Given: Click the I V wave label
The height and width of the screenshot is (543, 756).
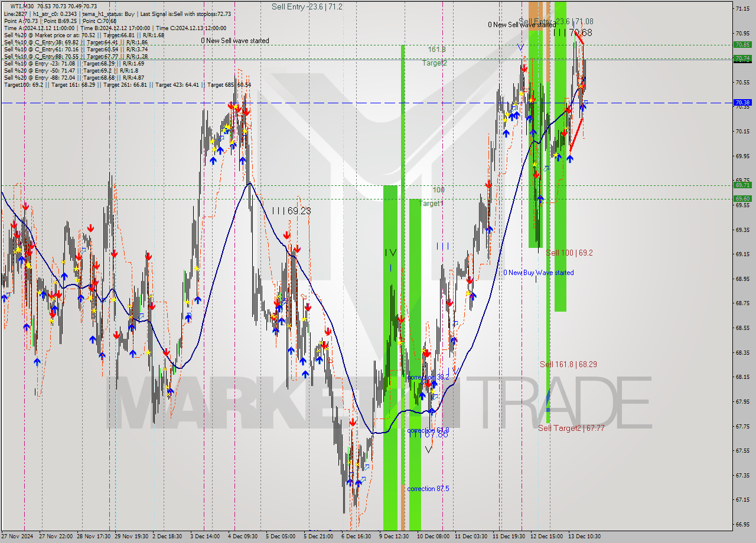Looking at the screenshot, I should (x=390, y=252).
